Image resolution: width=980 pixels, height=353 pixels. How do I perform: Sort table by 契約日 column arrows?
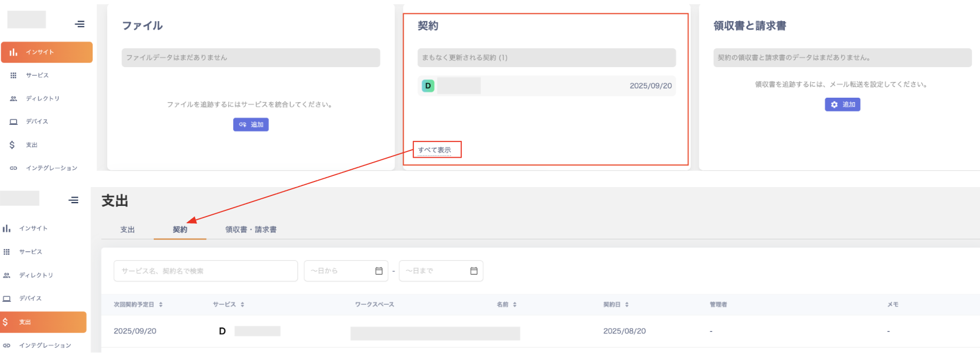click(627, 305)
